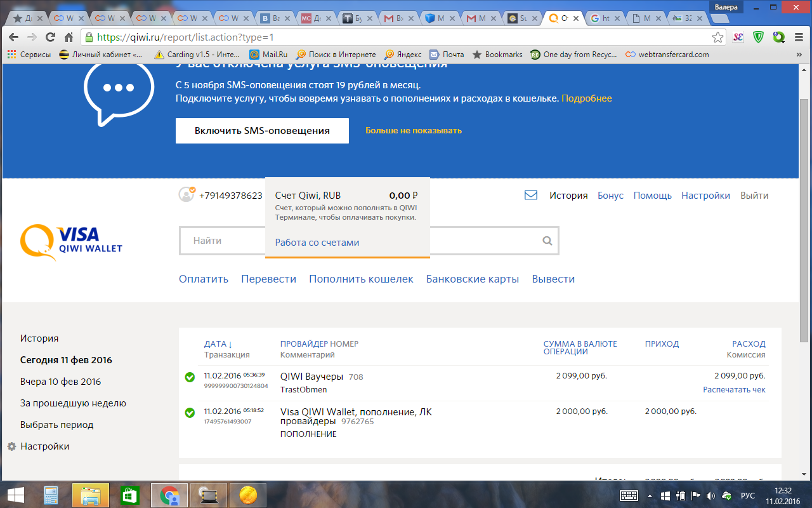Select Сегодня 11 фев 2016 in sidebar
Screen dimensions: 812x508
point(66,360)
